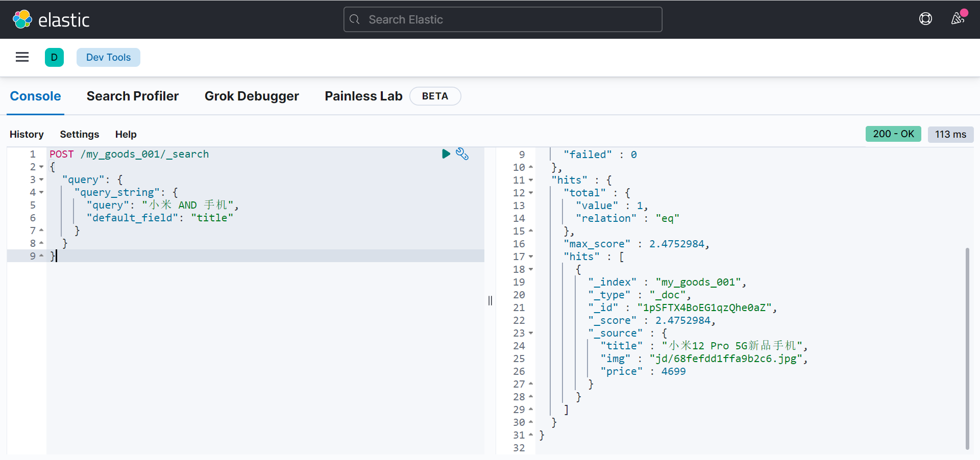
Task: Click fold marker on response line 27
Action: (531, 384)
